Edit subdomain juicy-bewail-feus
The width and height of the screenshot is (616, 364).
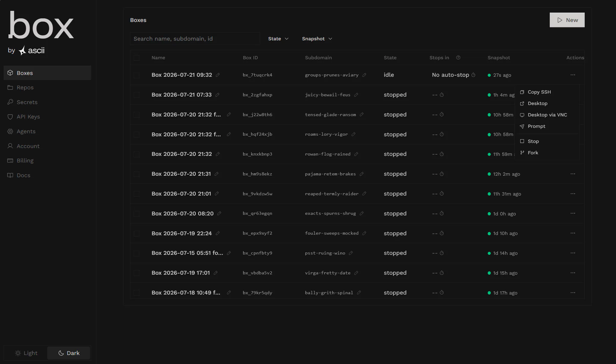[x=356, y=95]
